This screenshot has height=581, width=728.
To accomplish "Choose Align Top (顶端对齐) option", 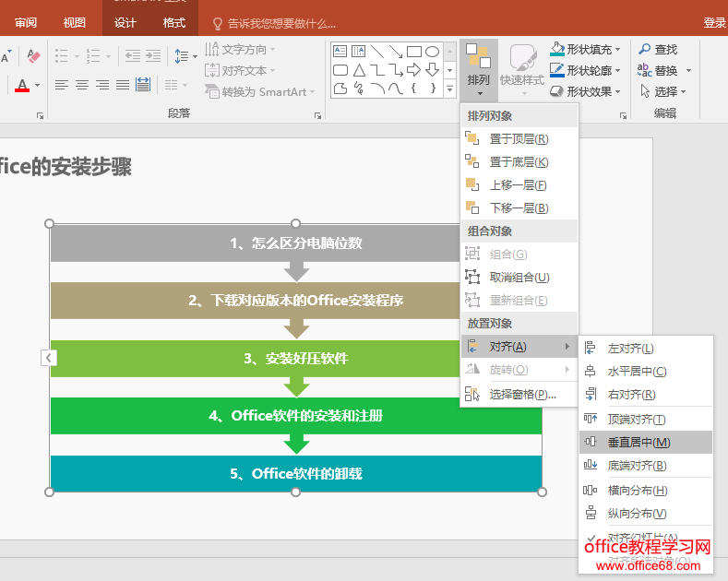I will point(645,419).
